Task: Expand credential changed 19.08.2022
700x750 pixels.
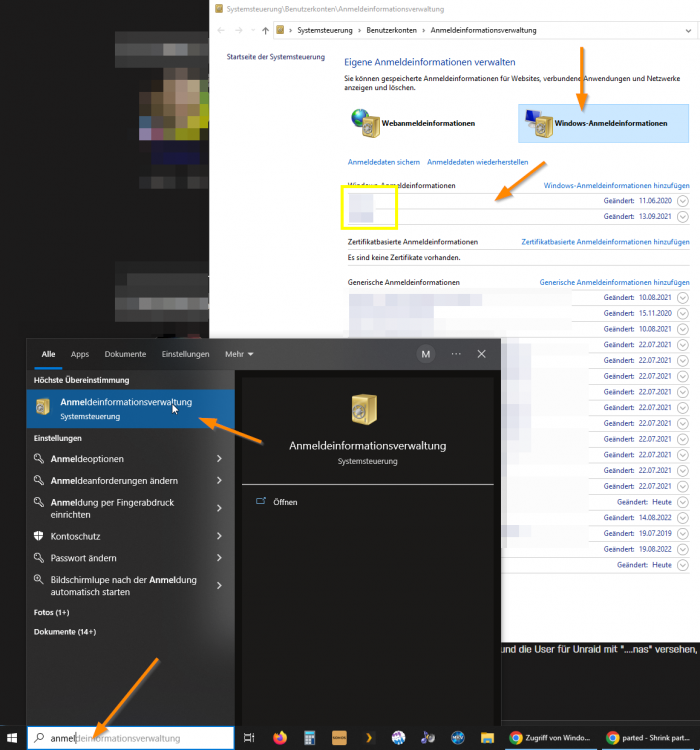Action: point(683,549)
